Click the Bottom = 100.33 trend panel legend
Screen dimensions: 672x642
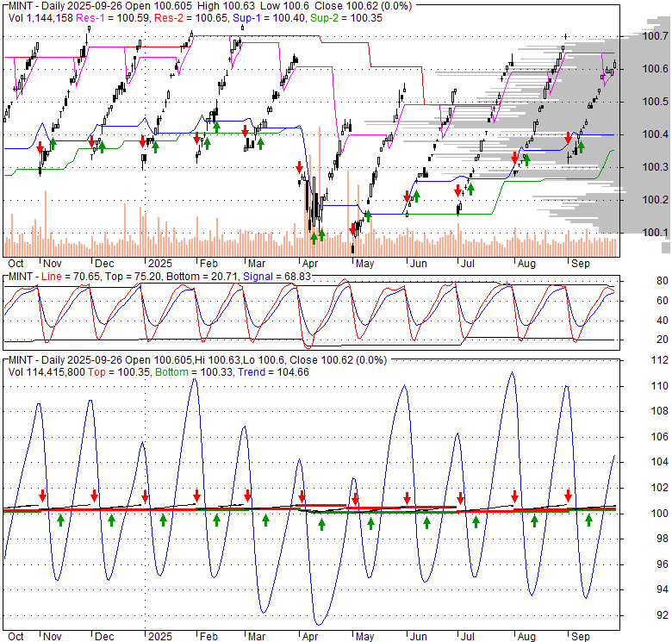(x=194, y=372)
